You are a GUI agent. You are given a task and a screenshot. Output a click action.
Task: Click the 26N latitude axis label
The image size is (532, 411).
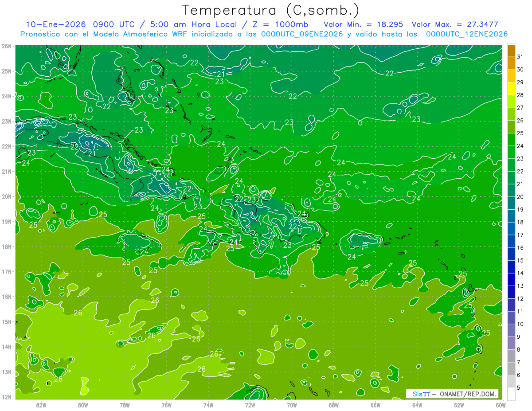pyautogui.click(x=6, y=46)
